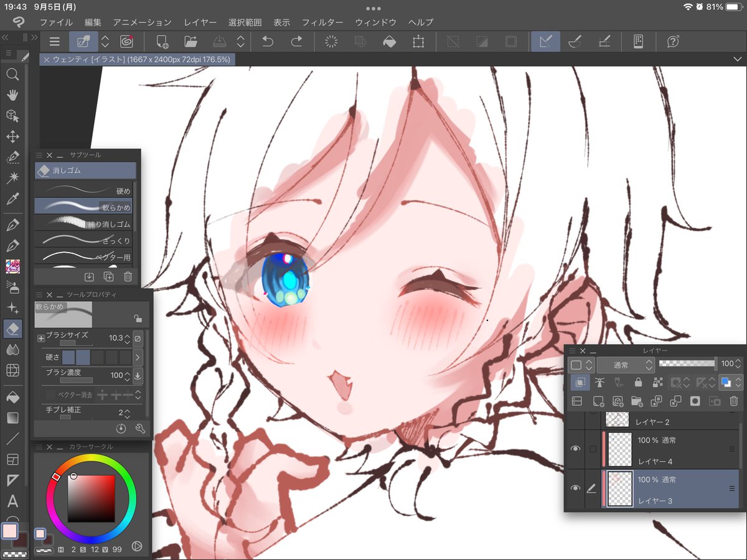Toggle Snap to ruler in command bar
This screenshot has height=560, width=747.
pyautogui.click(x=545, y=42)
